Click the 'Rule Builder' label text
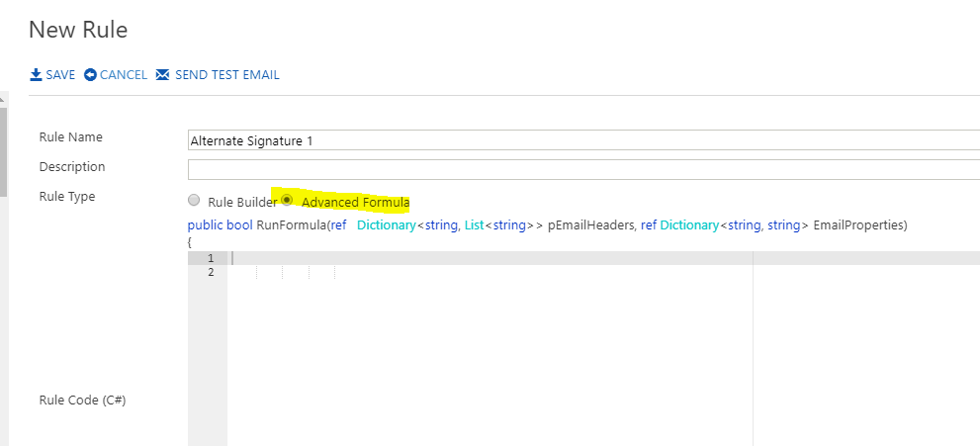Image resolution: width=980 pixels, height=446 pixels. [x=242, y=203]
